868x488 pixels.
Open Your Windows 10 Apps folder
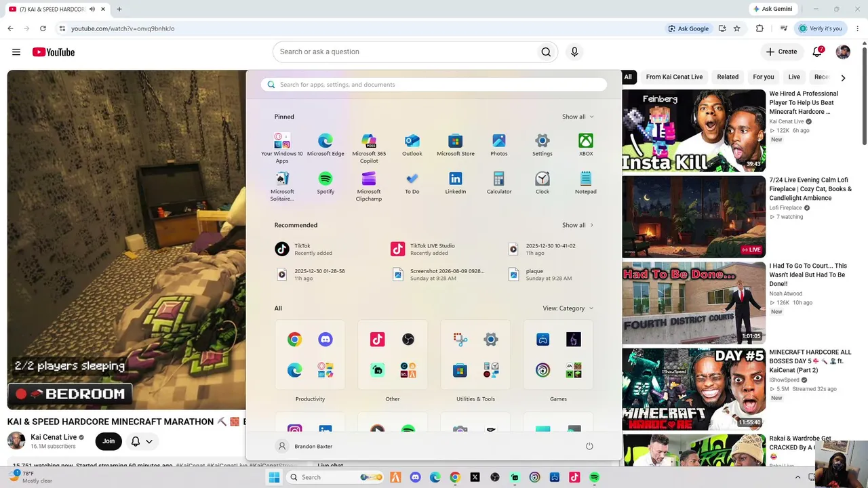tap(282, 148)
